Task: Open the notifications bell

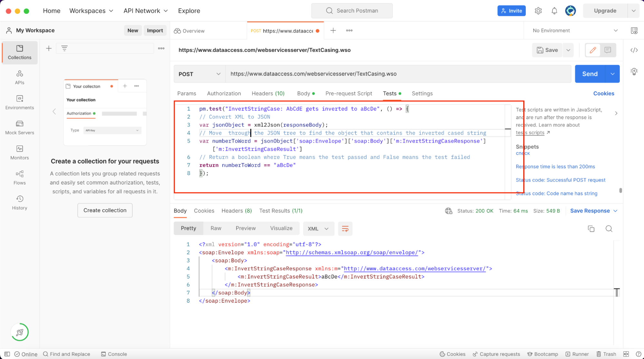Action: (554, 11)
